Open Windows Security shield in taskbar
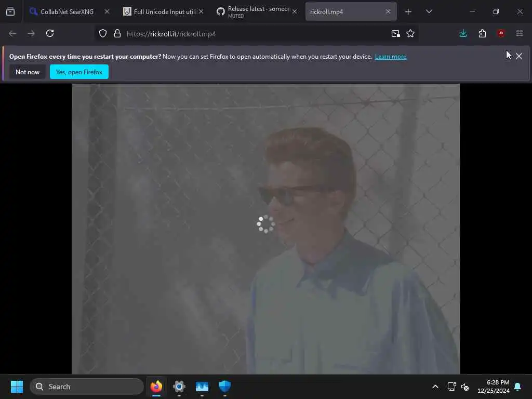 click(224, 387)
